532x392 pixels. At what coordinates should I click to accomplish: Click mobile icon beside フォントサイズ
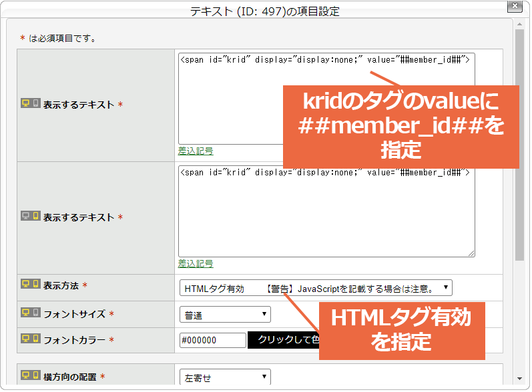point(35,313)
